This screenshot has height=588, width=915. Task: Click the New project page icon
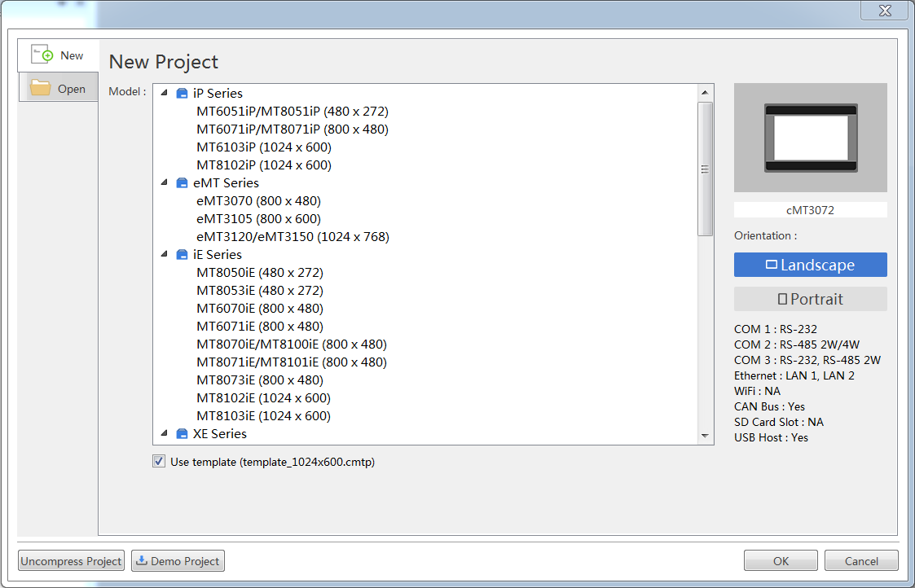click(42, 55)
